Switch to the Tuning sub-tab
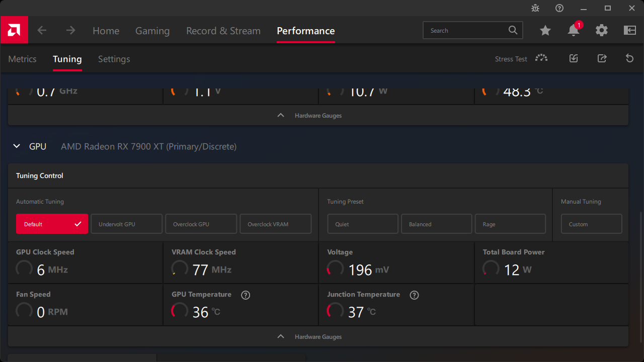The image size is (644, 362). 67,59
